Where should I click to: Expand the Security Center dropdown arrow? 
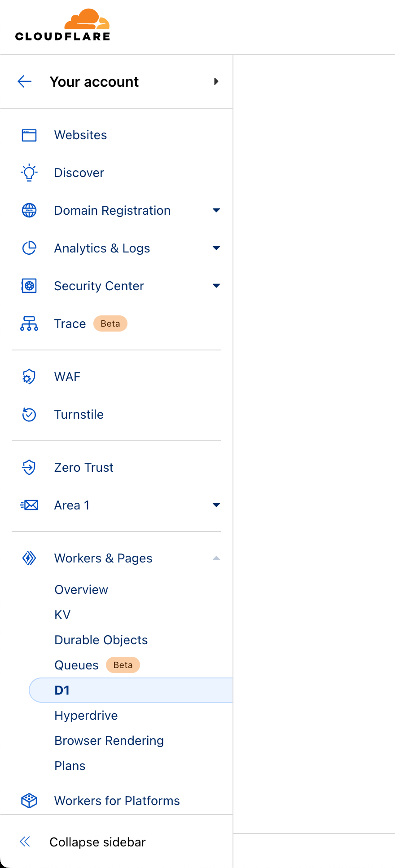[216, 286]
